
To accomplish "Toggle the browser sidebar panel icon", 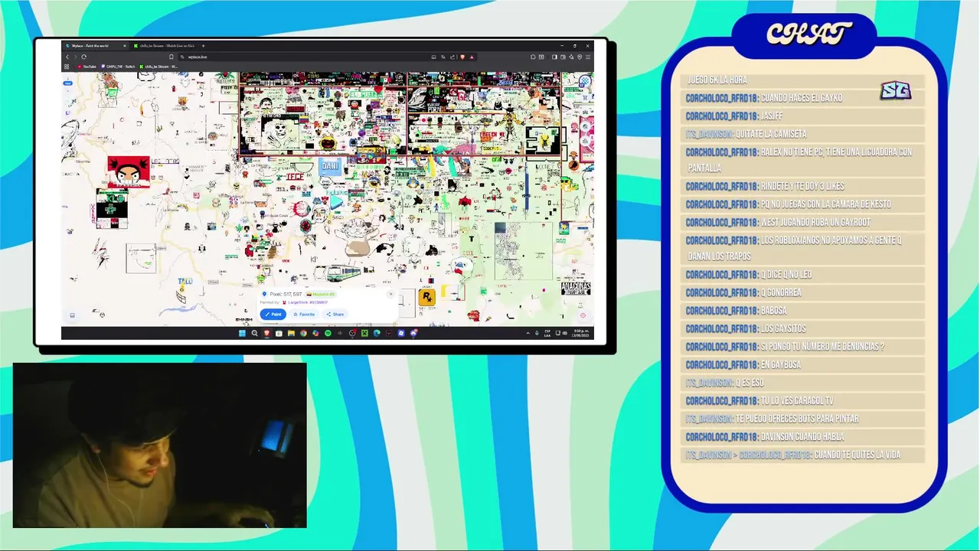I will pyautogui.click(x=554, y=57).
